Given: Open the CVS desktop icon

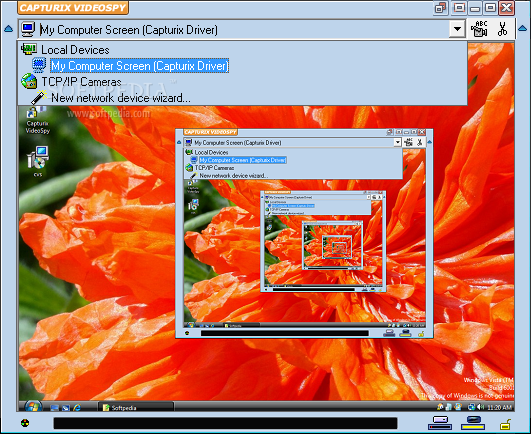Looking at the screenshot, I should coord(38,161).
